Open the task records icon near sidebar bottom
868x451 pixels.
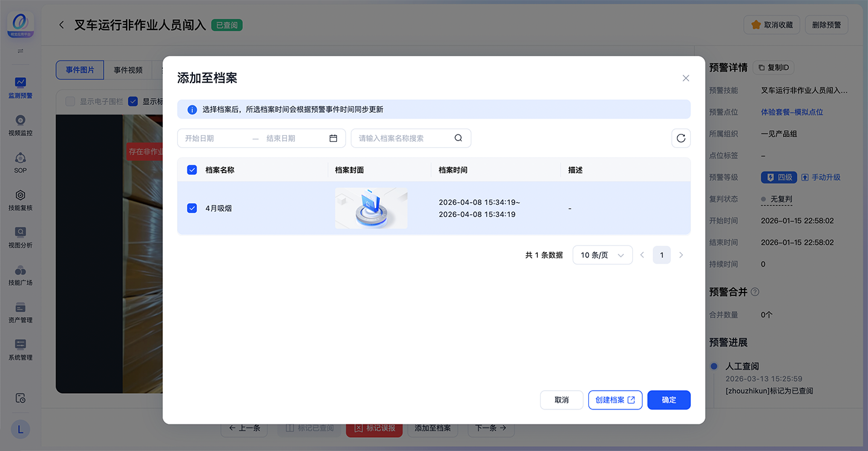pyautogui.click(x=20, y=398)
